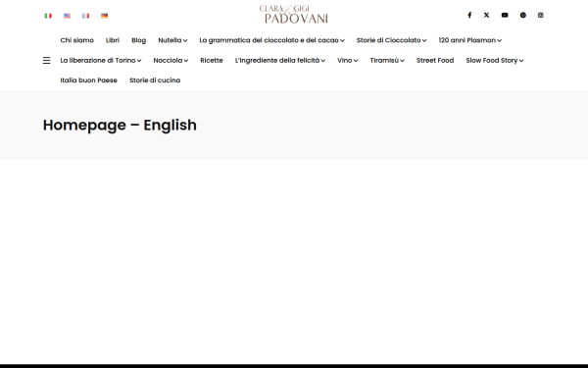This screenshot has height=368, width=588.
Task: Open Italia buon Paese link
Action: pyautogui.click(x=88, y=80)
